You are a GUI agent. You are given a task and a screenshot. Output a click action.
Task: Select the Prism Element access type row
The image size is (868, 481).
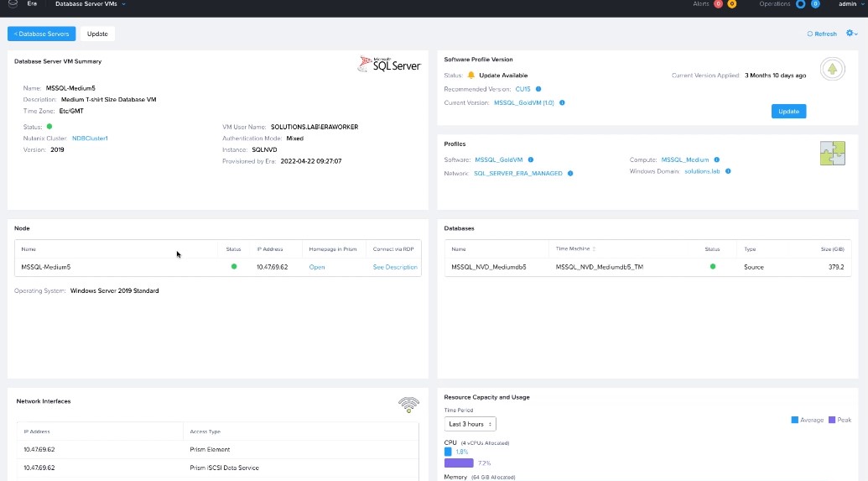(217, 449)
